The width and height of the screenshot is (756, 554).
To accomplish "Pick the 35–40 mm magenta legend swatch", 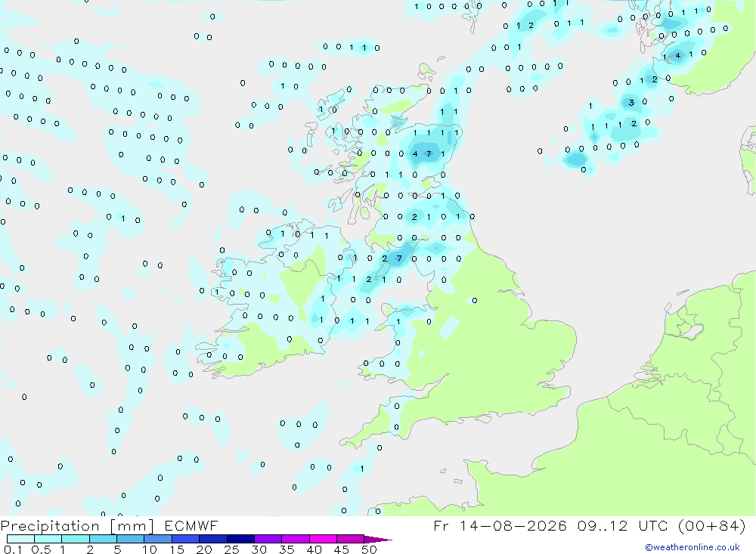I will pyautogui.click(x=295, y=539).
